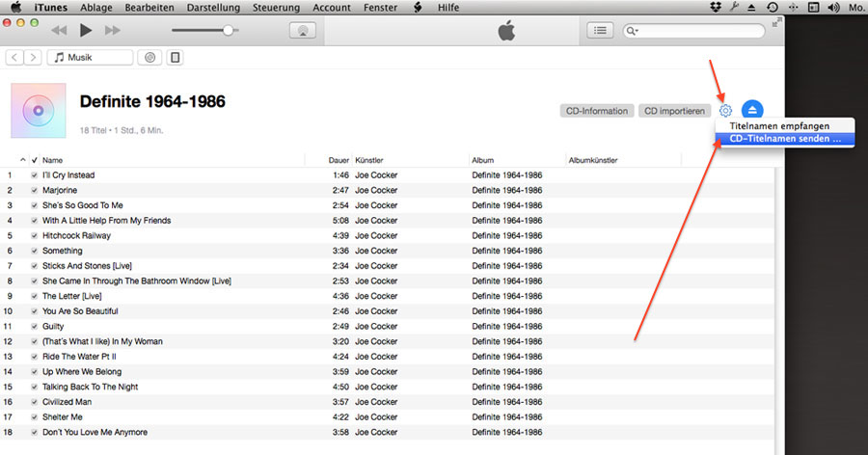Open the Ablage menu
This screenshot has height=455, width=868.
tap(96, 7)
